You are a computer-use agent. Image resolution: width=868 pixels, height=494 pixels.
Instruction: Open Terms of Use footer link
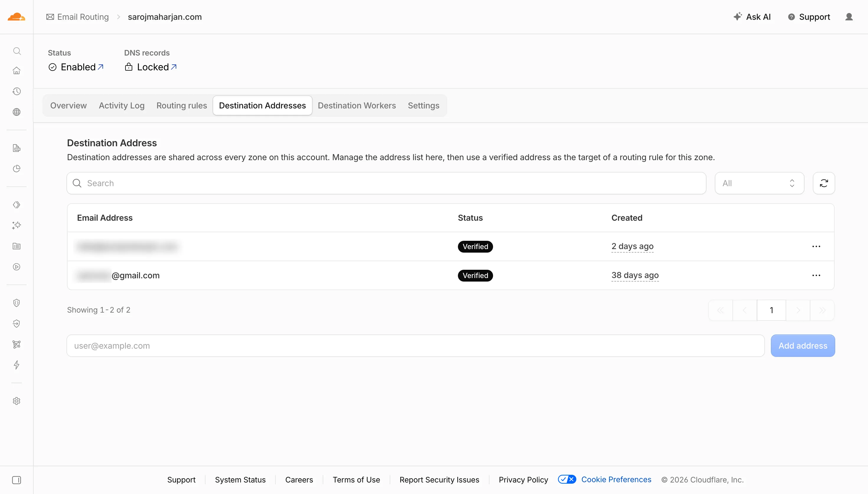(x=356, y=480)
